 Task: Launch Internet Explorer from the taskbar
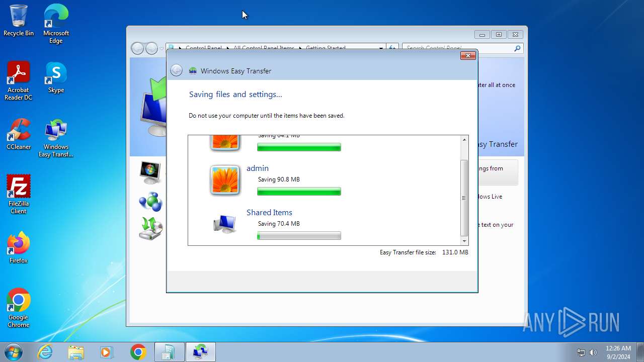pos(45,352)
